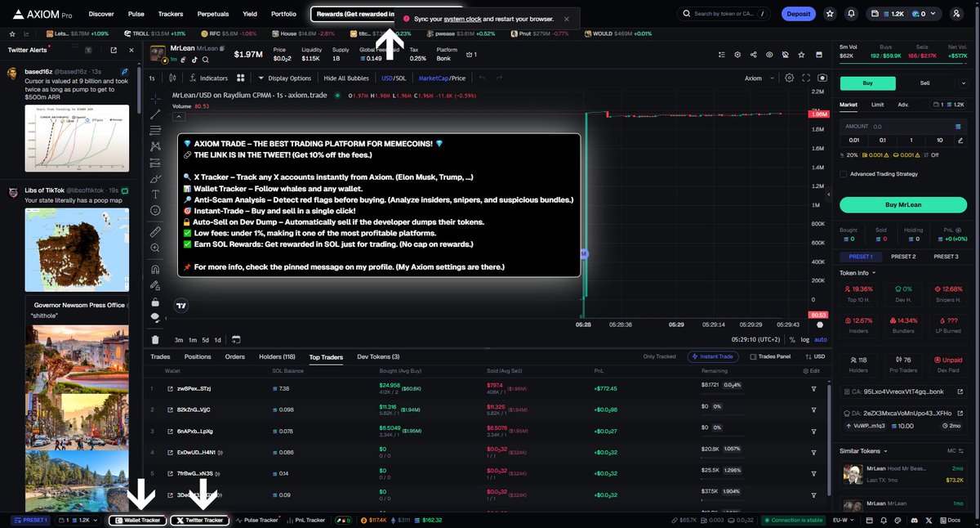Select the PRESET 2 button
Image resolution: width=980 pixels, height=528 pixels.
coord(902,256)
